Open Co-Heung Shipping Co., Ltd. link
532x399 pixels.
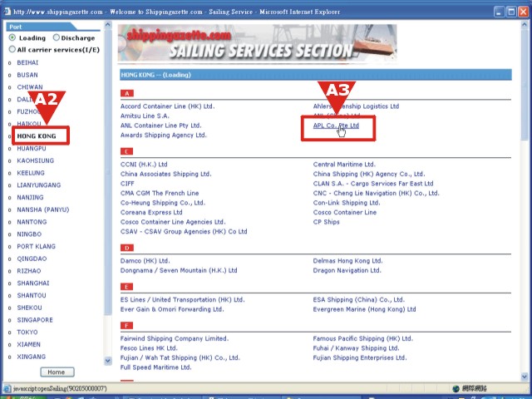click(x=163, y=203)
